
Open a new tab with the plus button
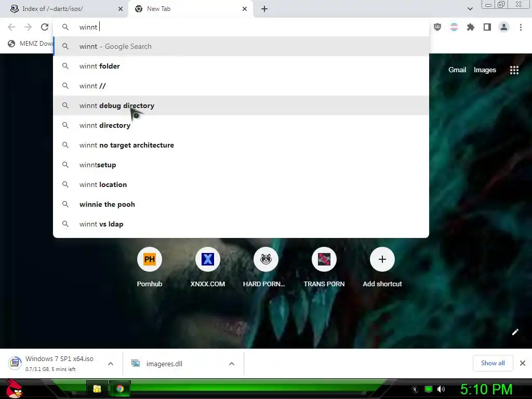click(264, 9)
